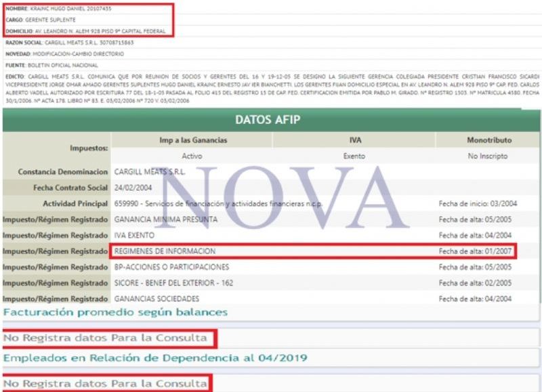Select the RAZON SOCIAL Cargill Meats S.R.L. line
The height and width of the screenshot is (392, 542).
point(70,43)
